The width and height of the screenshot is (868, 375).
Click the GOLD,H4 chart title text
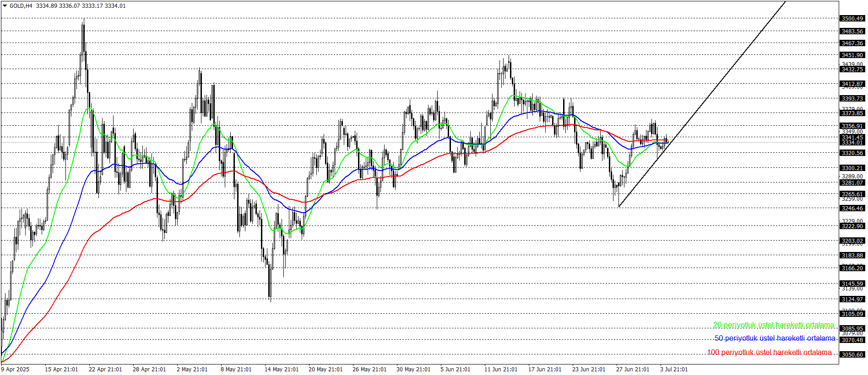point(21,6)
